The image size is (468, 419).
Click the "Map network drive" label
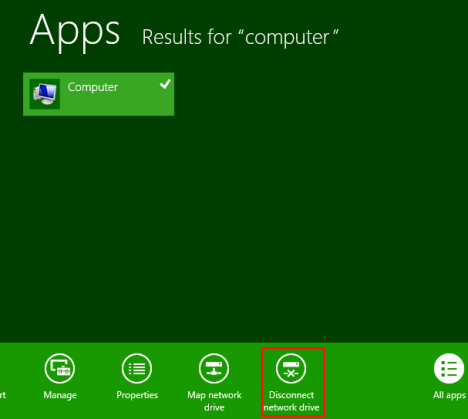point(214,401)
